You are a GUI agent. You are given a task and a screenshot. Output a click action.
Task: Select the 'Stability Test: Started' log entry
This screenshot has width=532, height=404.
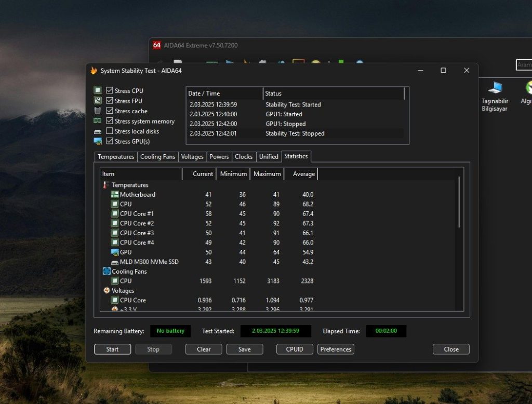tap(295, 104)
